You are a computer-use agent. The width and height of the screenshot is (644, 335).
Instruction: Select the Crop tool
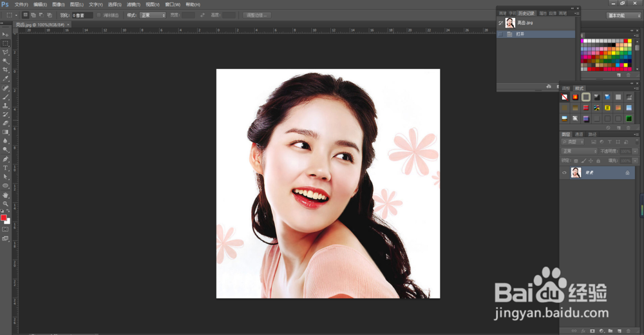[5, 70]
